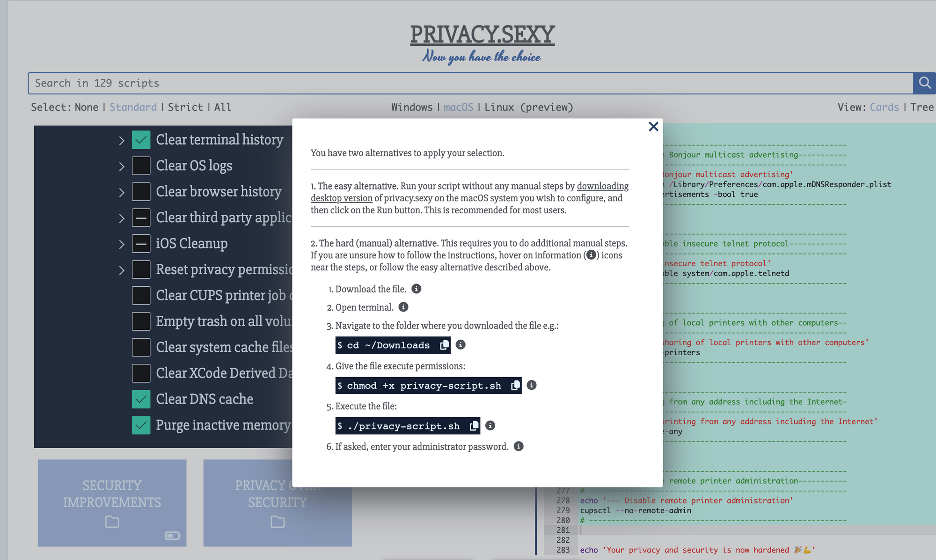This screenshot has height=560, width=936.
Task: Expand the iOS Cleanup tree node
Action: point(122,244)
